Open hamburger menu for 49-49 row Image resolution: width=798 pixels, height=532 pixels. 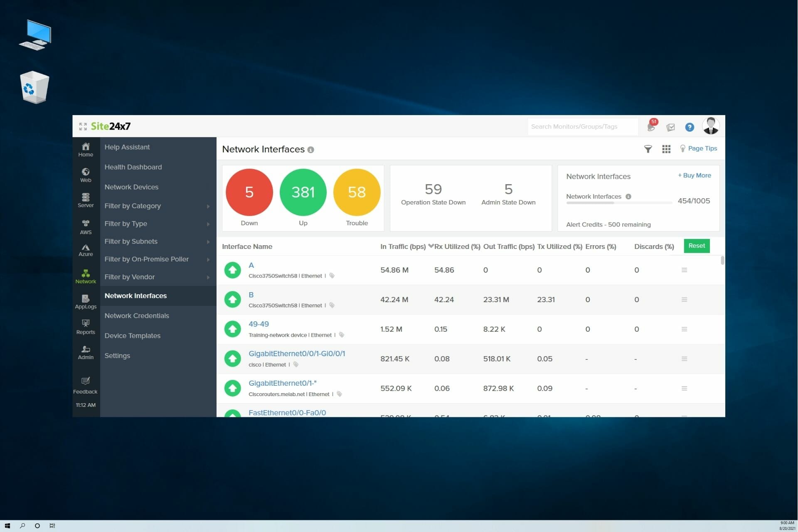click(x=684, y=329)
